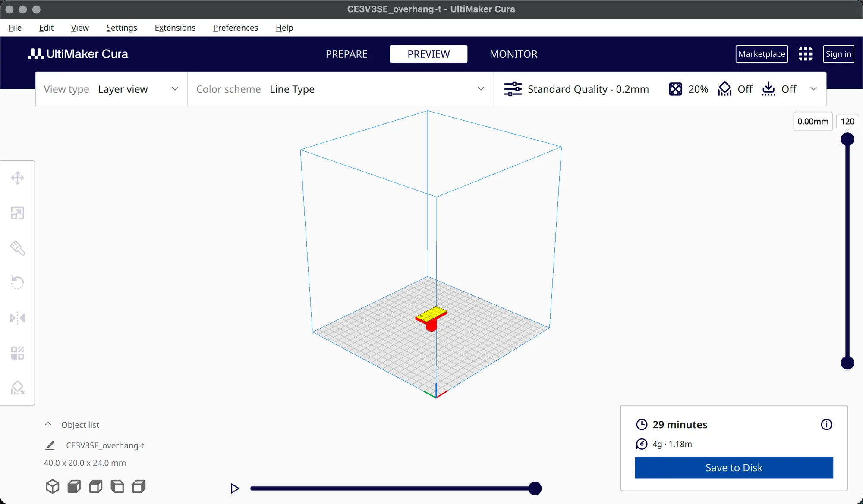Select the paint tool in sidebar

pyautogui.click(x=17, y=248)
